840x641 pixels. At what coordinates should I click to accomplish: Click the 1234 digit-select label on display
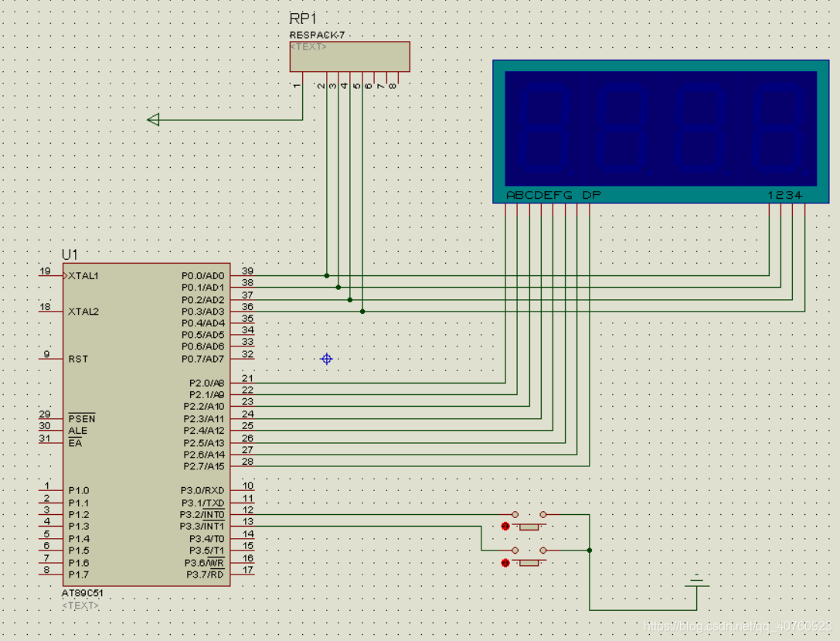785,195
